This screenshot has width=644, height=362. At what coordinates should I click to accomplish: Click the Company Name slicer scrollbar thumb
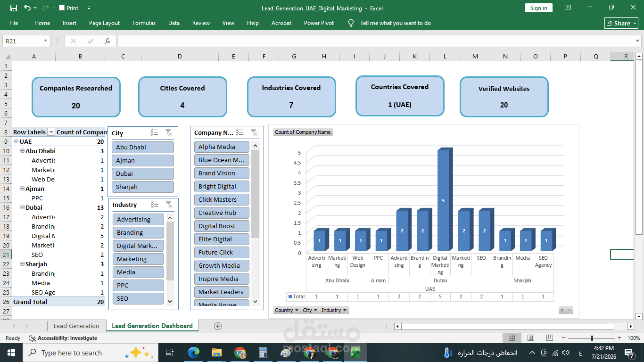point(255,193)
